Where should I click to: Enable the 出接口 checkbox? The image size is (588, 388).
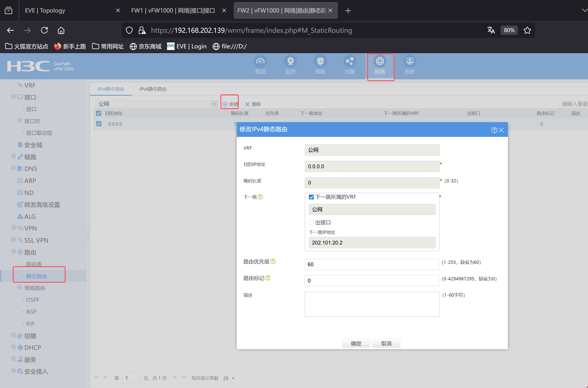[x=311, y=223]
